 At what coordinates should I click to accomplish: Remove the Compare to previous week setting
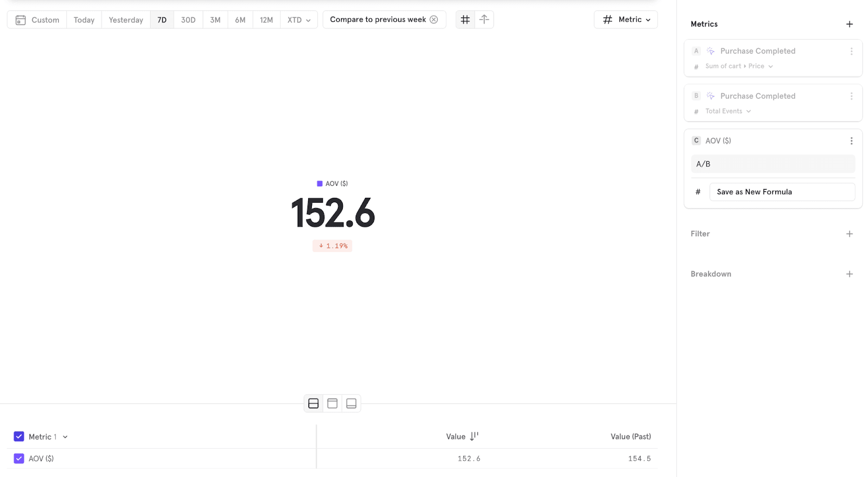coord(433,20)
